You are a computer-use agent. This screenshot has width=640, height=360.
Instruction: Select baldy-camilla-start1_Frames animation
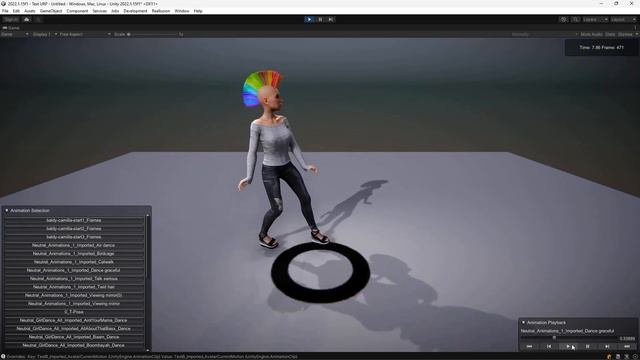click(x=74, y=220)
